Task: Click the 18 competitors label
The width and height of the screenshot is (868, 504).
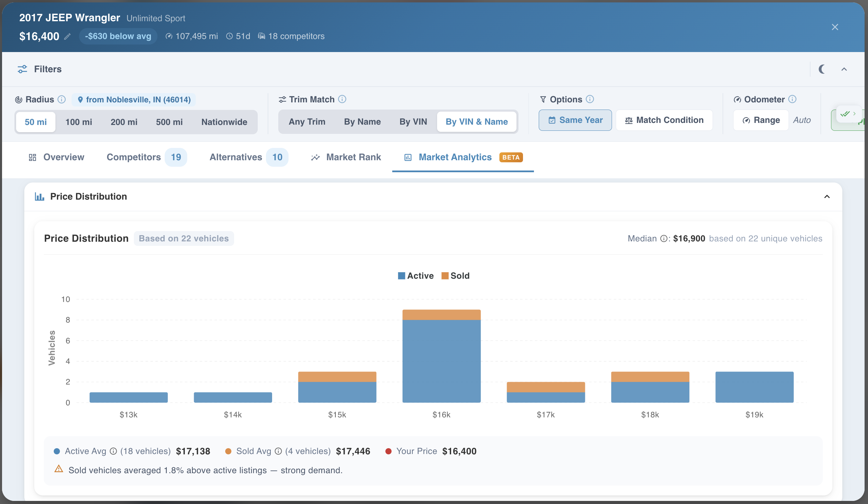Action: pos(291,36)
